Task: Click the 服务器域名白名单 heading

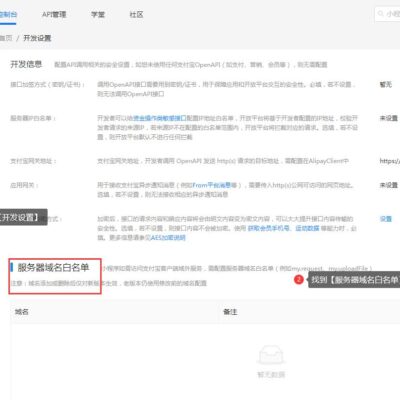Action: pyautogui.click(x=53, y=267)
